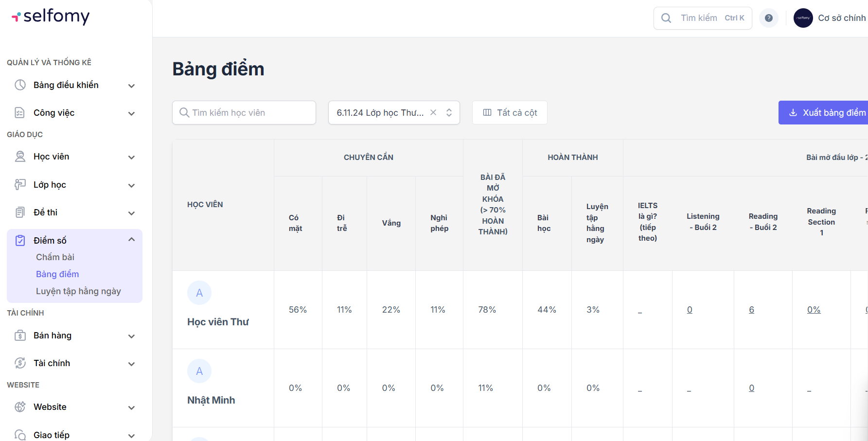Image resolution: width=868 pixels, height=441 pixels.
Task: Click the Website globe icon
Action: pos(20,407)
